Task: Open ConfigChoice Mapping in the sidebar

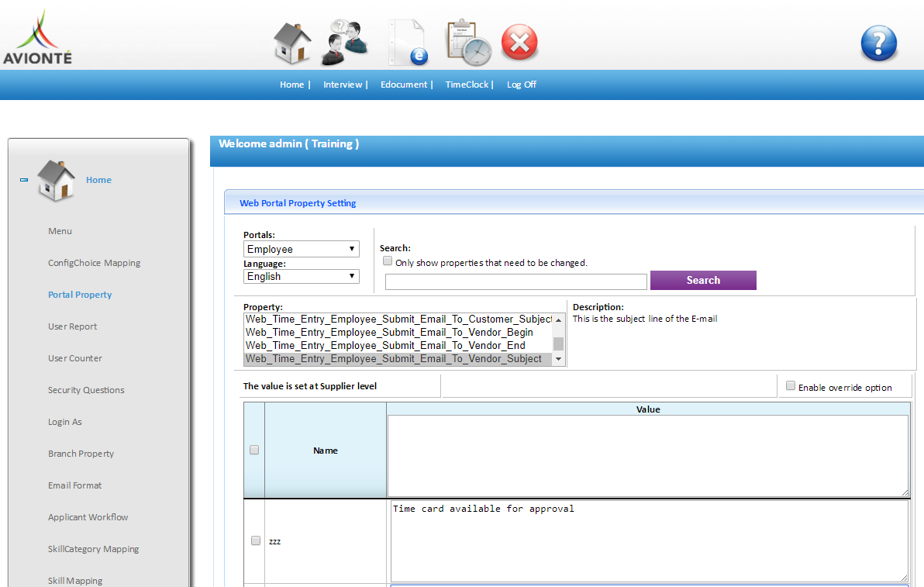Action: click(x=95, y=263)
